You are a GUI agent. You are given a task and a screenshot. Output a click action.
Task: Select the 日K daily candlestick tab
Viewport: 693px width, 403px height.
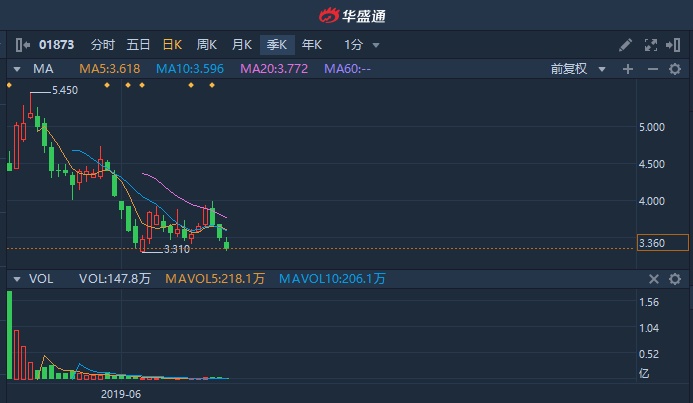click(172, 45)
